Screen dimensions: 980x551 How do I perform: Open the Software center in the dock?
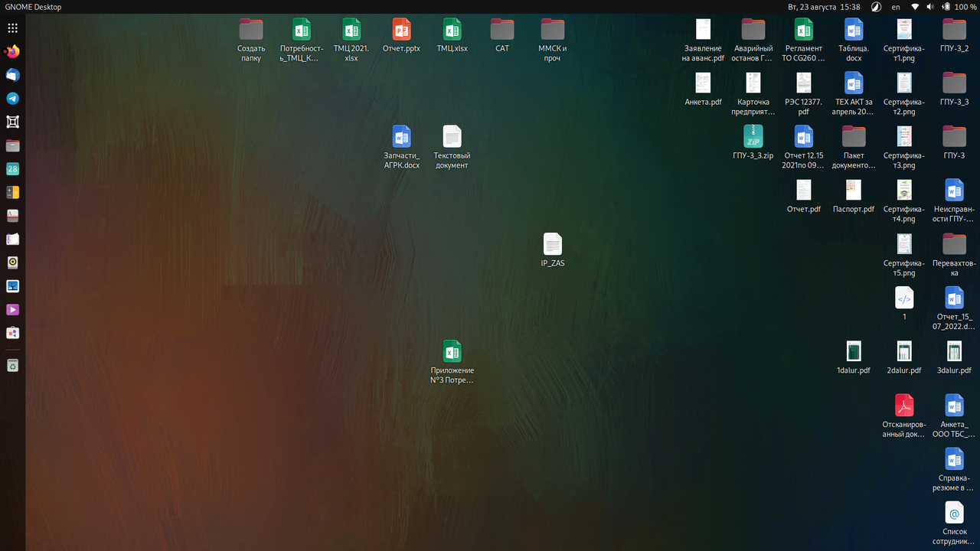click(x=12, y=333)
